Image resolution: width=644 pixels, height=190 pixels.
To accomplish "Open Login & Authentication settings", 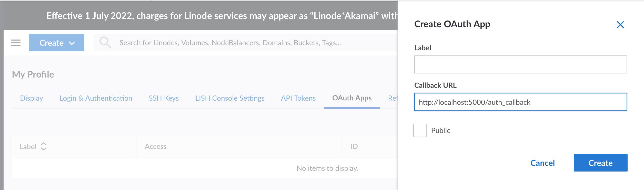I will pyautogui.click(x=96, y=98).
